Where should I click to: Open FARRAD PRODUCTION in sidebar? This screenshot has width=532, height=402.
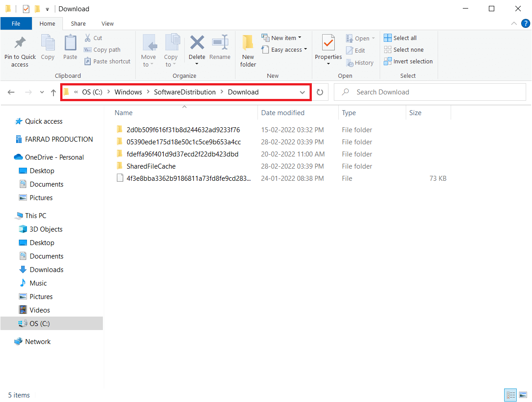click(59, 139)
